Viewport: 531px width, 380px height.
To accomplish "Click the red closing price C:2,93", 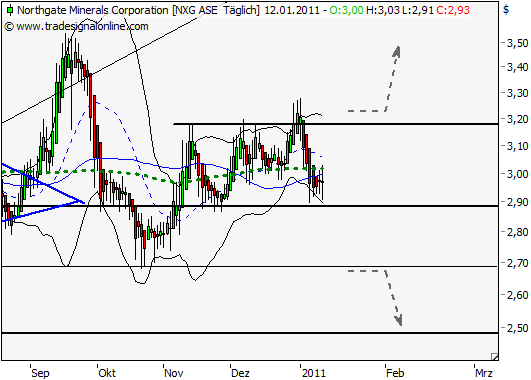I will tap(453, 10).
